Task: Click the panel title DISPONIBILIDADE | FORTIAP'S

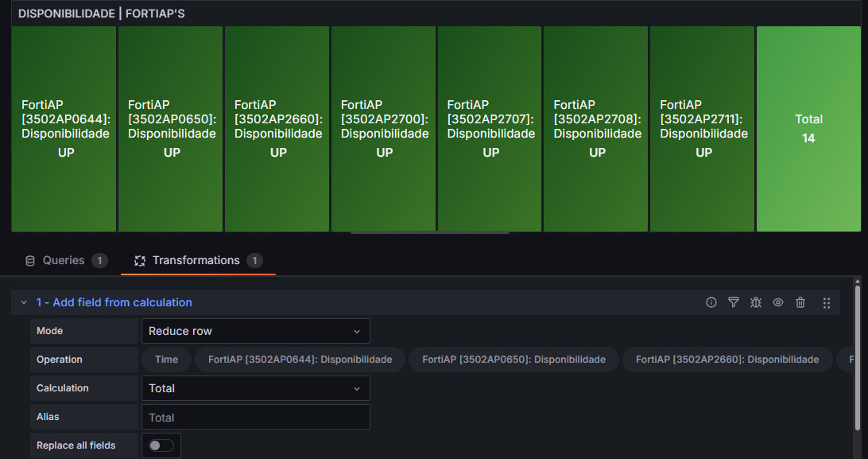Action: pos(101,14)
